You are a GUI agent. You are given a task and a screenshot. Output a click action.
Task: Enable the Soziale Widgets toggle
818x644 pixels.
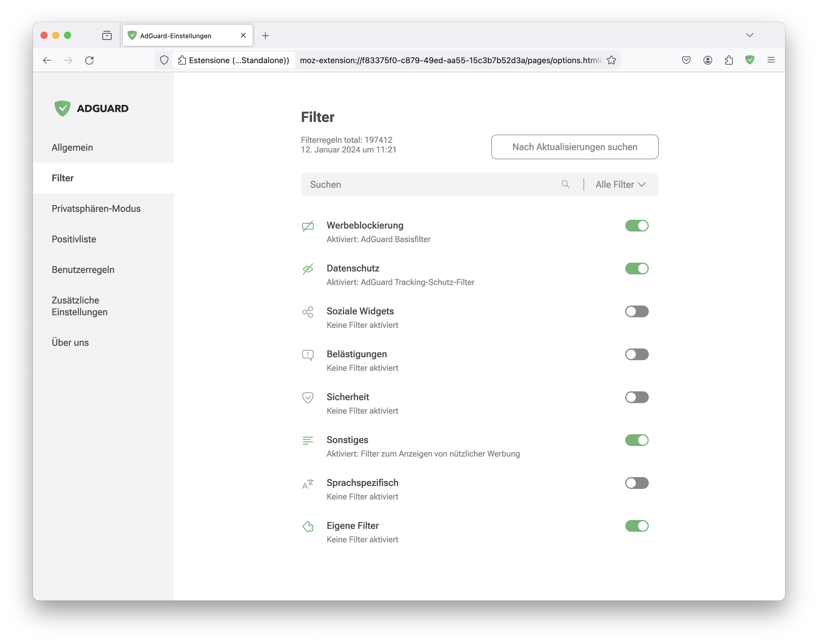(x=637, y=311)
